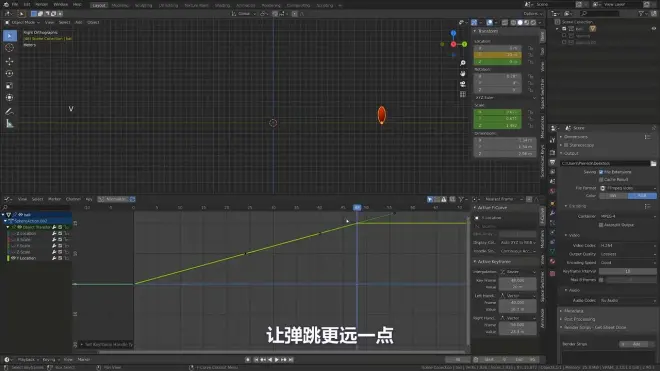
Task: Enable the Stereoscopy checkbox
Action: pyautogui.click(x=566, y=145)
